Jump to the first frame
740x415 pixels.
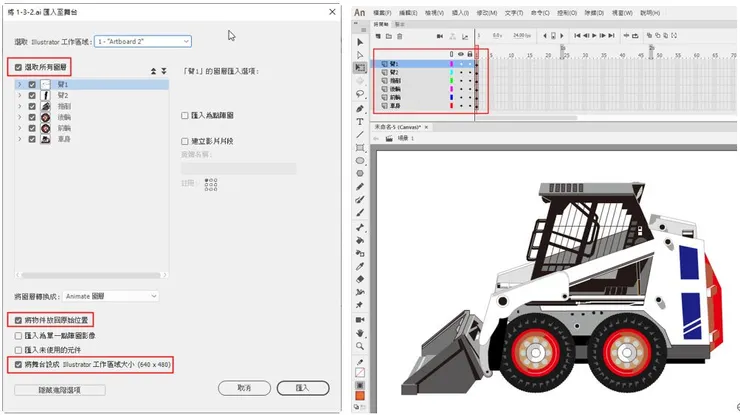577,36
